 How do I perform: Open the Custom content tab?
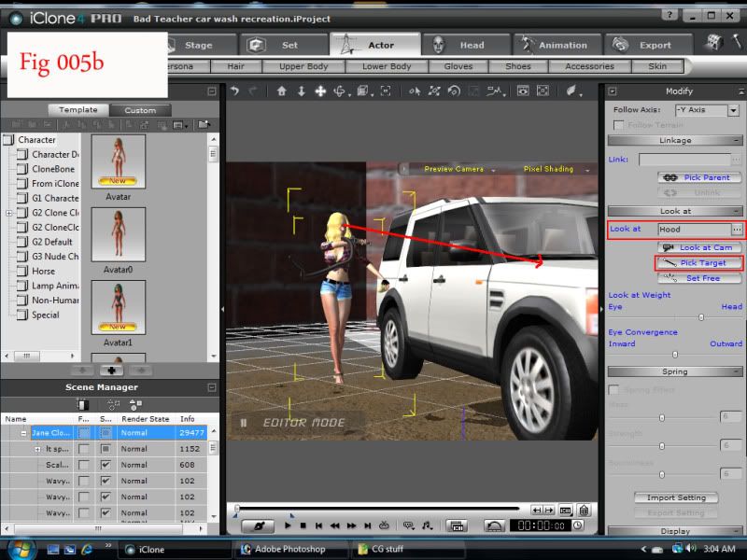point(141,110)
